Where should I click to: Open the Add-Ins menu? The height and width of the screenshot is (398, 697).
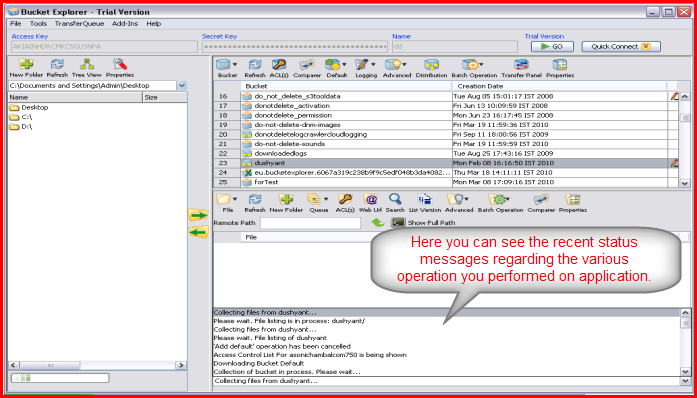(125, 24)
